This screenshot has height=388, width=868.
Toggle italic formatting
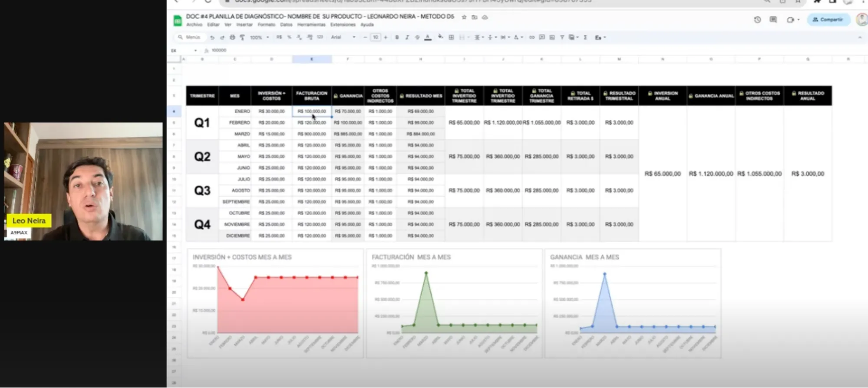pyautogui.click(x=407, y=37)
